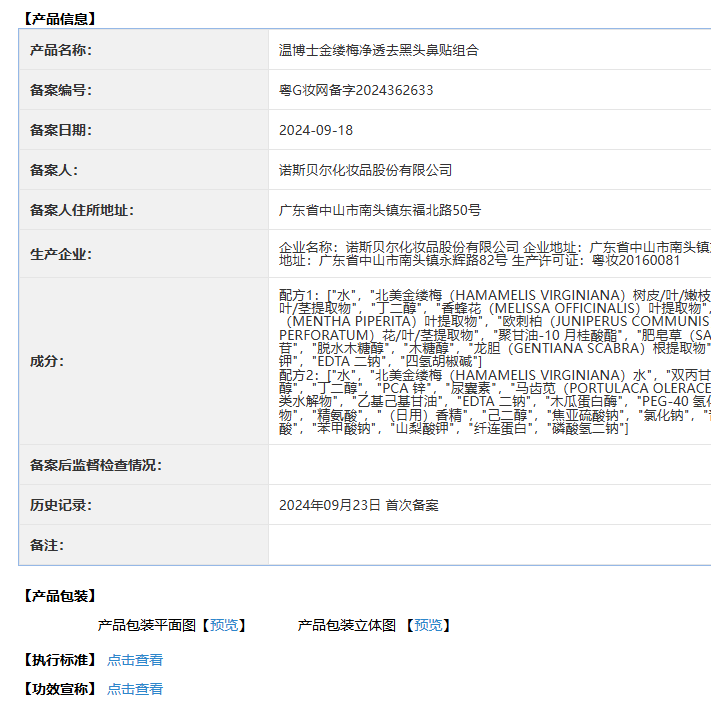Click the 产品信息 section heading
The width and height of the screenshot is (711, 711).
pyautogui.click(x=60, y=19)
